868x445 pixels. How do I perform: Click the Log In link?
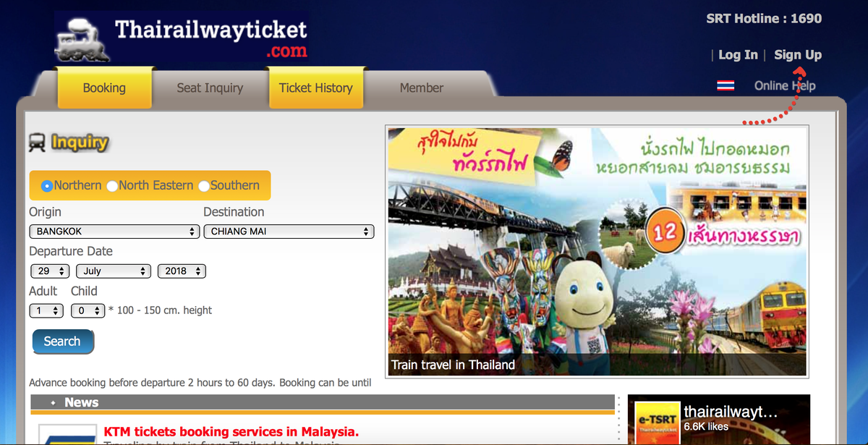[738, 55]
